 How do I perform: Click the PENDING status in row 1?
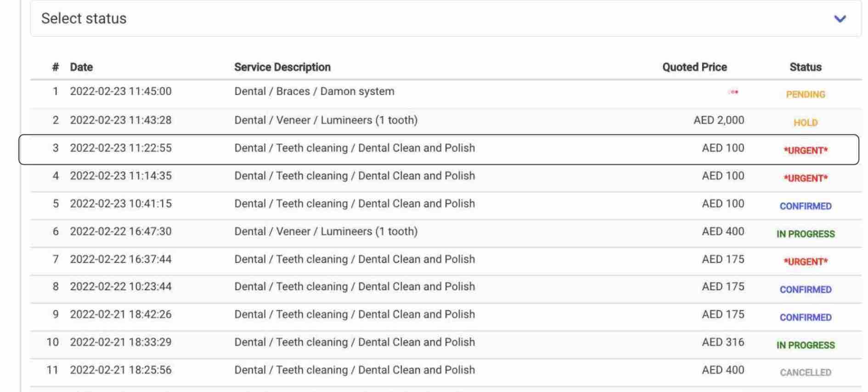(806, 95)
